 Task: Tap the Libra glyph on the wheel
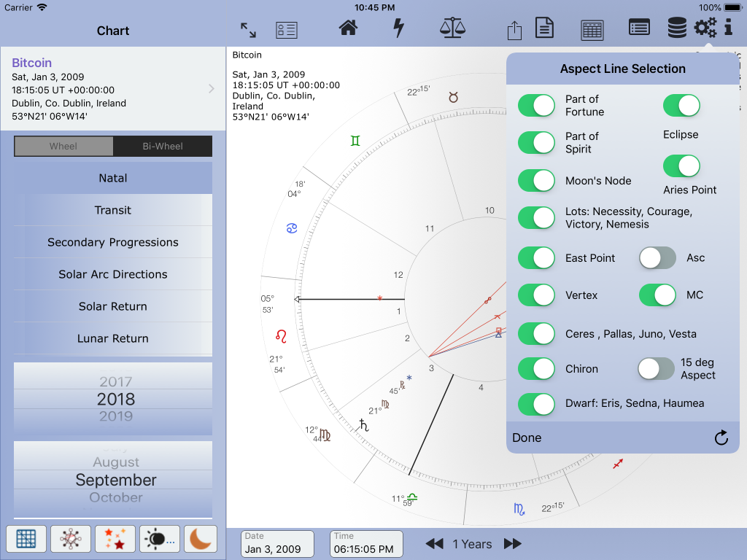(413, 497)
